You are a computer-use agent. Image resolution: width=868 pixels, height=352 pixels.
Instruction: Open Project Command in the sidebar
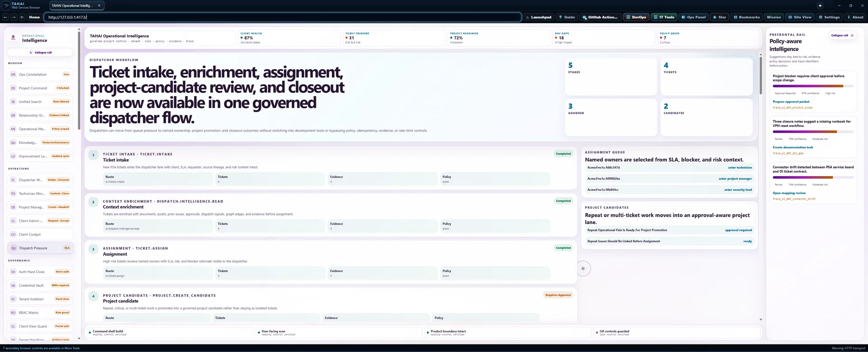coord(40,88)
